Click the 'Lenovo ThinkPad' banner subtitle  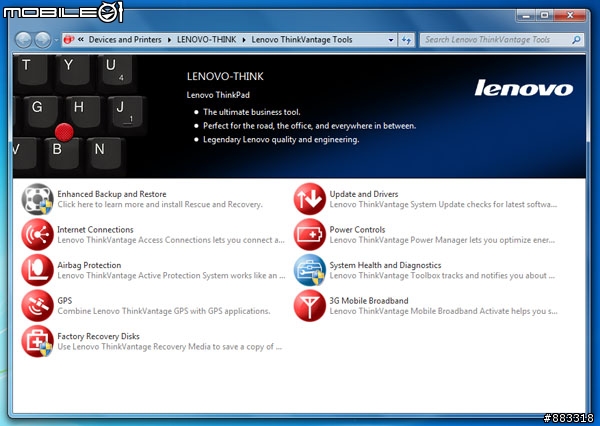click(x=218, y=95)
